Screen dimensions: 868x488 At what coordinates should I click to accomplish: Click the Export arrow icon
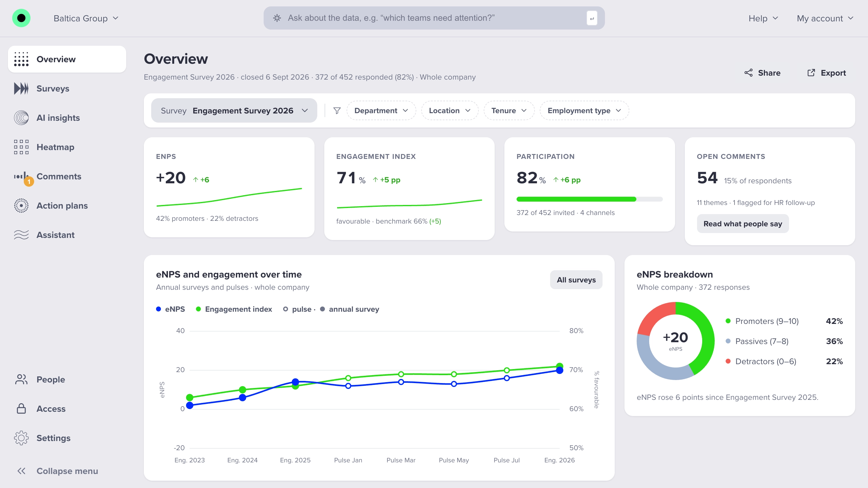point(811,73)
